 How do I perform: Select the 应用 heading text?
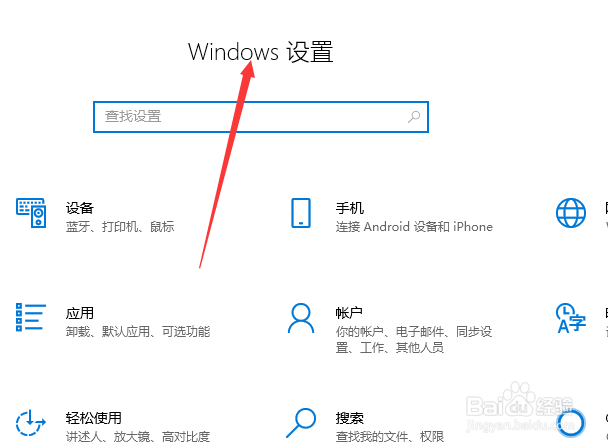[80, 313]
